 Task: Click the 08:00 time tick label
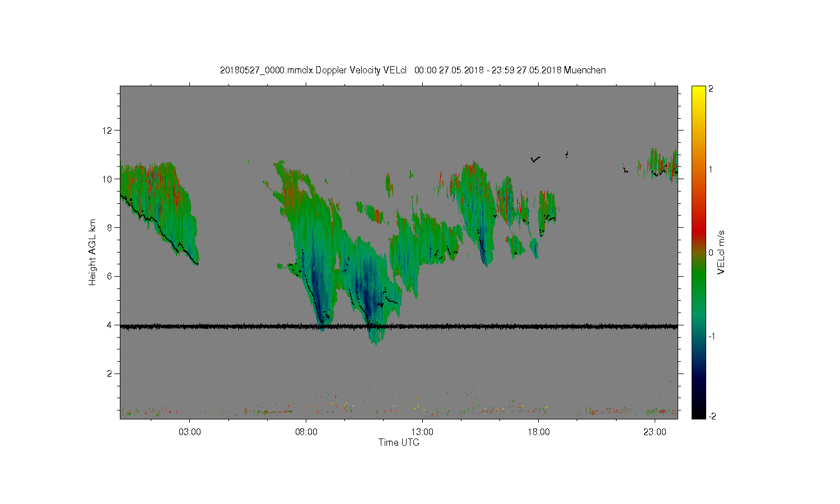(x=306, y=432)
